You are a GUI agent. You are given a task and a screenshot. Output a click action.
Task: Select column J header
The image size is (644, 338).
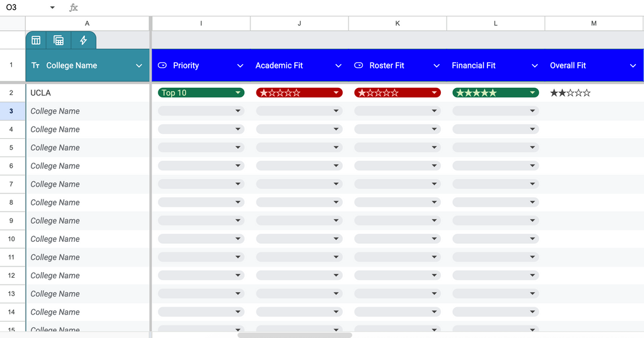click(x=299, y=23)
